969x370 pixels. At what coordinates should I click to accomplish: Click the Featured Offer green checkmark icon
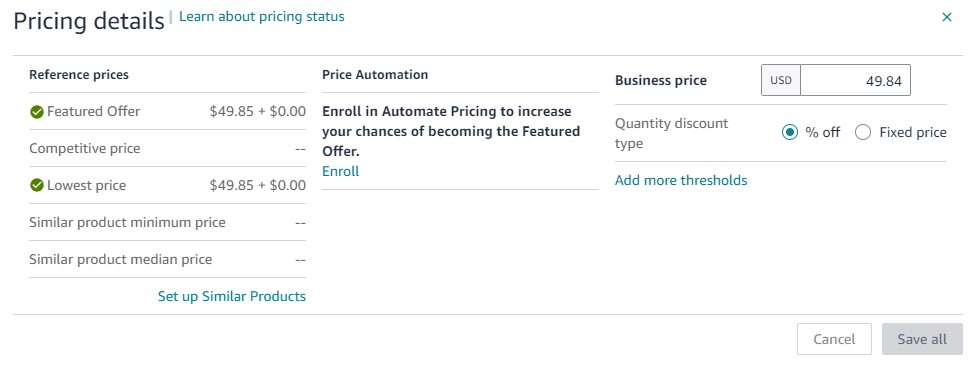(37, 112)
